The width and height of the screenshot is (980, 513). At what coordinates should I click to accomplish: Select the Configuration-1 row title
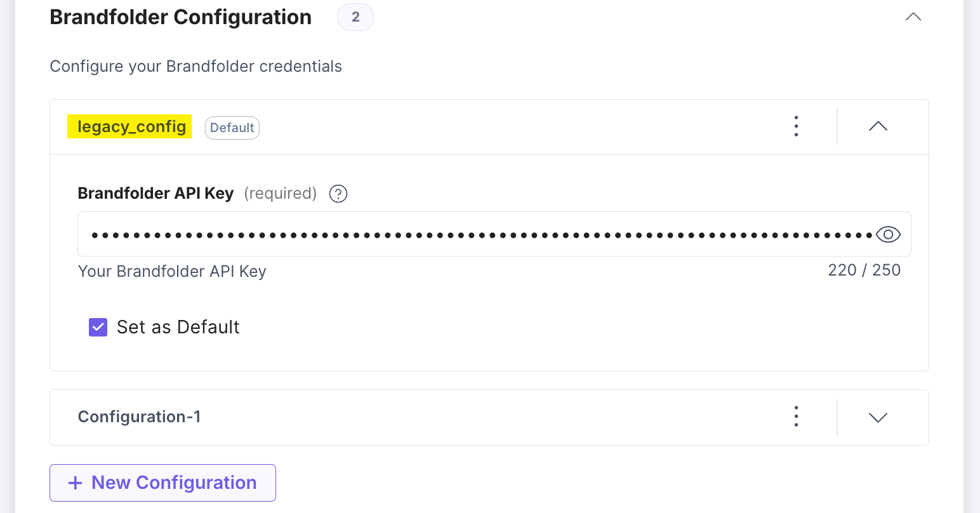coord(139,416)
